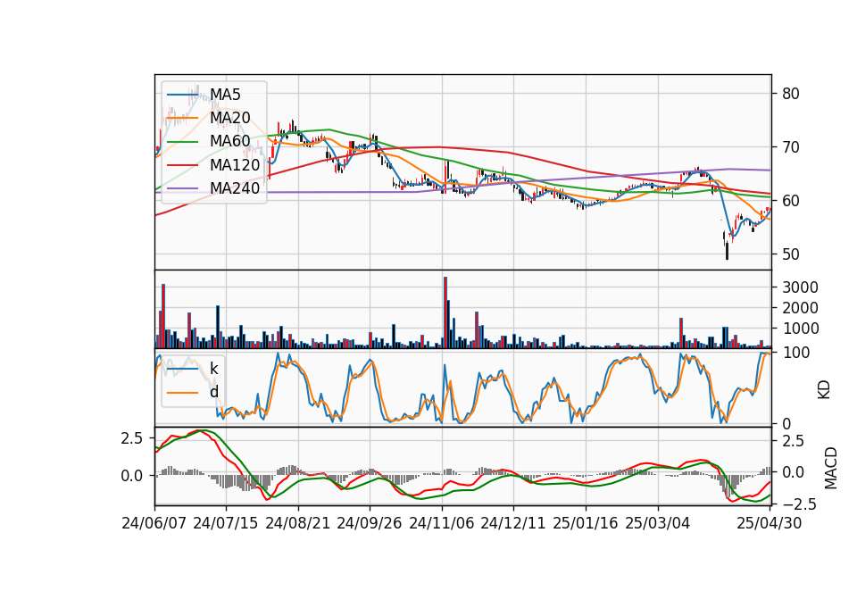Click the 24/06/07 date tick label
The width and height of the screenshot is (857, 616).
[x=154, y=523]
